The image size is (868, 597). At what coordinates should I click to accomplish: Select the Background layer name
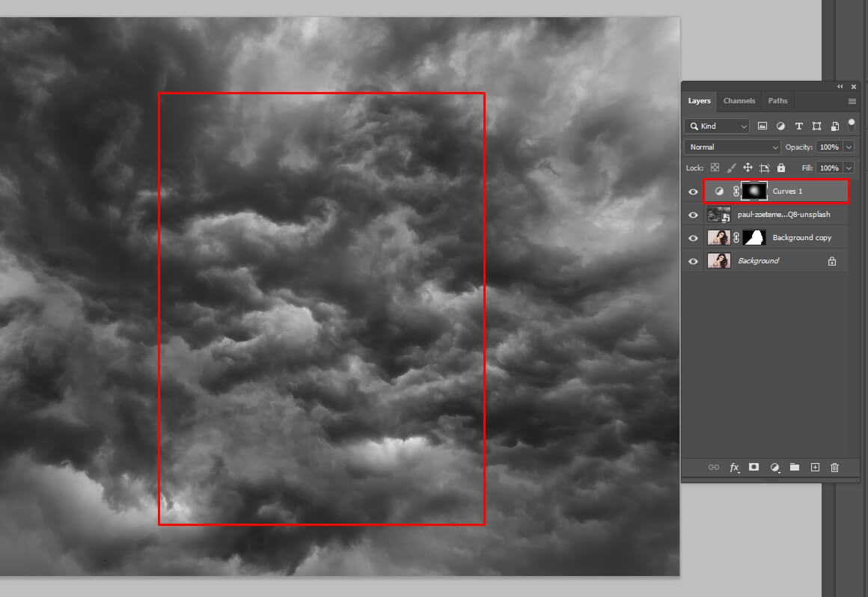point(759,261)
